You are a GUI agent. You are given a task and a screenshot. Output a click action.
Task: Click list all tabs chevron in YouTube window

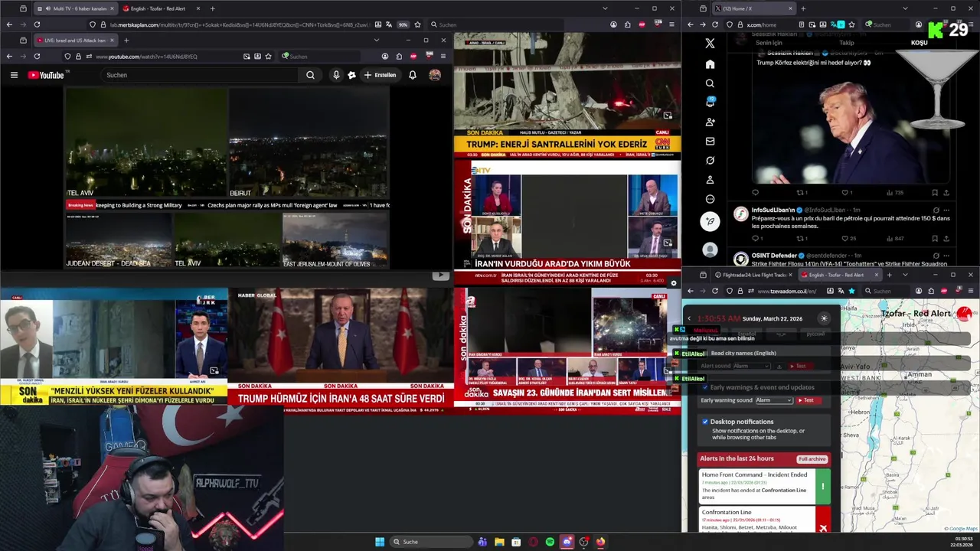376,40
